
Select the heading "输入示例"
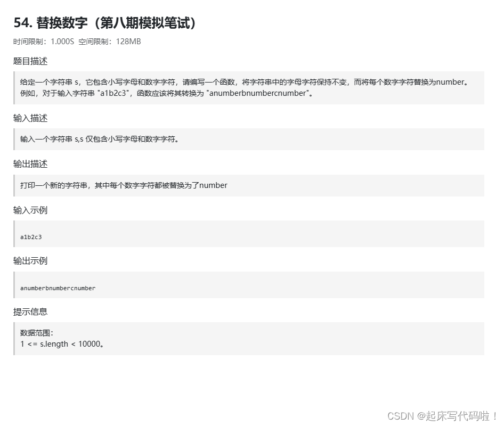click(x=30, y=210)
